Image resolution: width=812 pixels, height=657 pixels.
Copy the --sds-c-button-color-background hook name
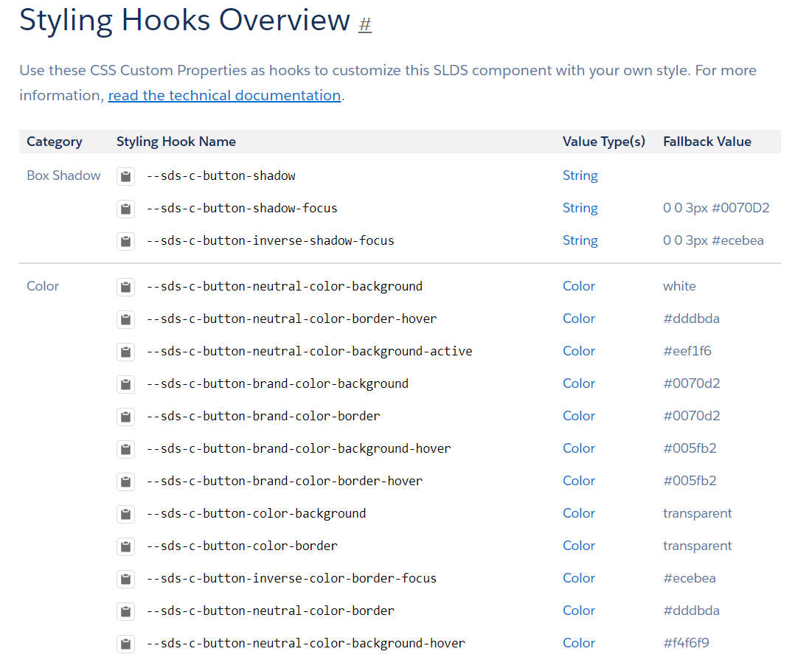point(125,514)
